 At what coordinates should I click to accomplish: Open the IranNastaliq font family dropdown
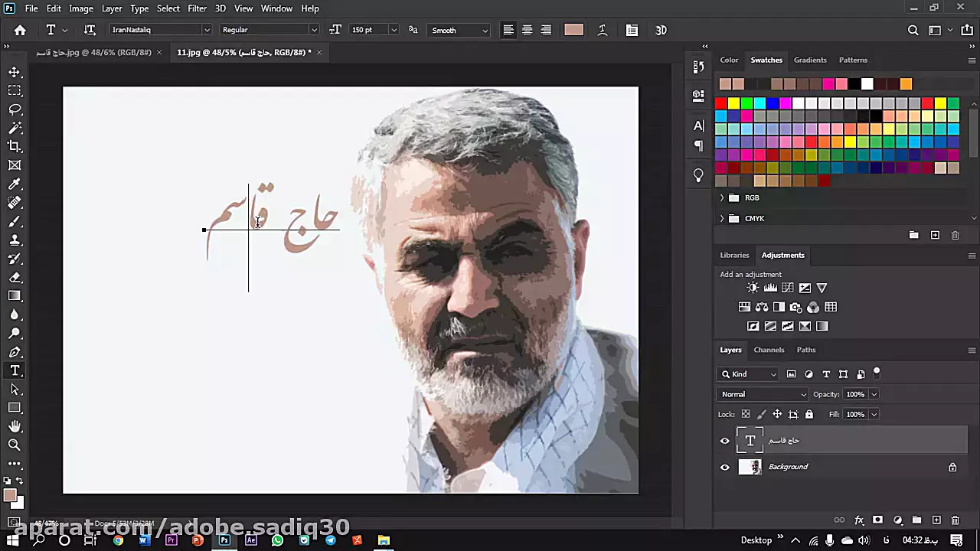coord(206,30)
